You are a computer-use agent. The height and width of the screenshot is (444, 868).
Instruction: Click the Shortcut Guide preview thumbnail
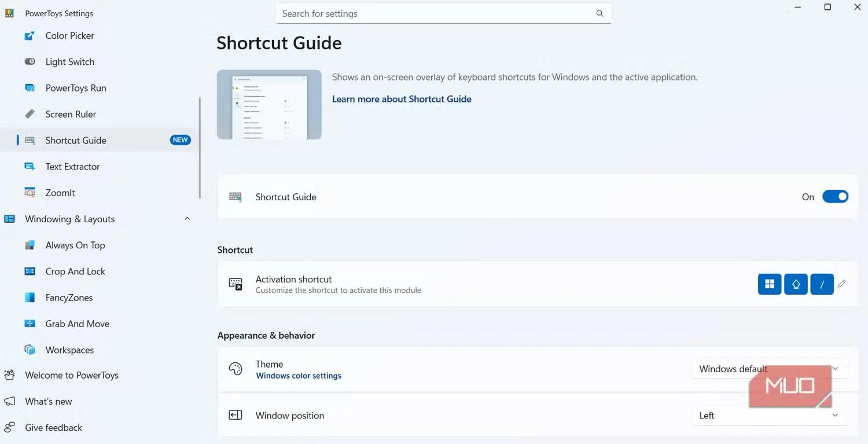click(x=269, y=105)
